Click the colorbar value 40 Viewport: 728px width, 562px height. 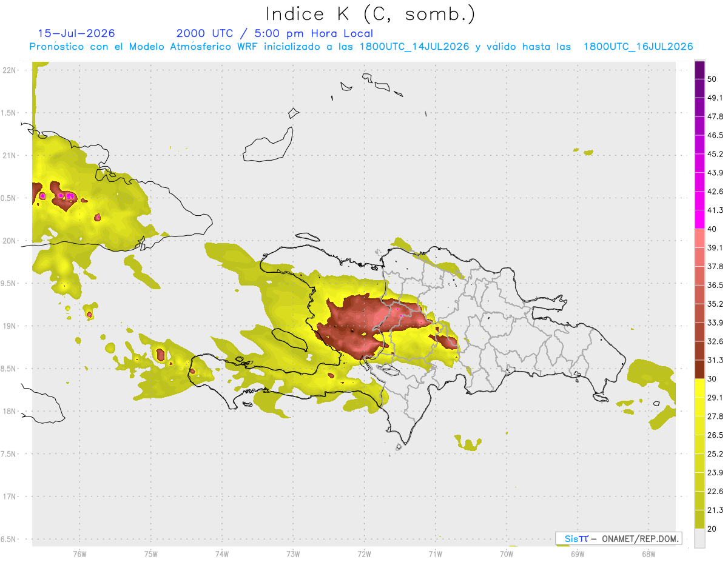point(712,229)
